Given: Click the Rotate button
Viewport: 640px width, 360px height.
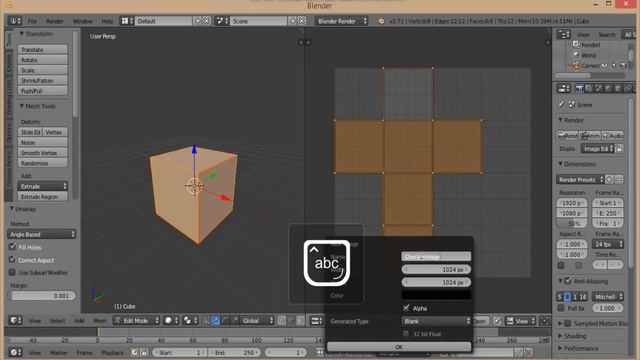Looking at the screenshot, I should [x=42, y=60].
